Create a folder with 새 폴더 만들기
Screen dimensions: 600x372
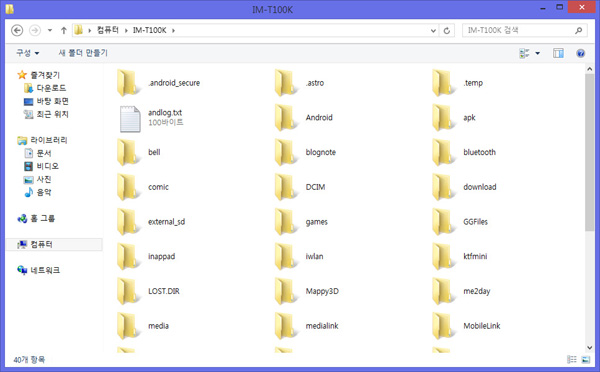[x=83, y=53]
